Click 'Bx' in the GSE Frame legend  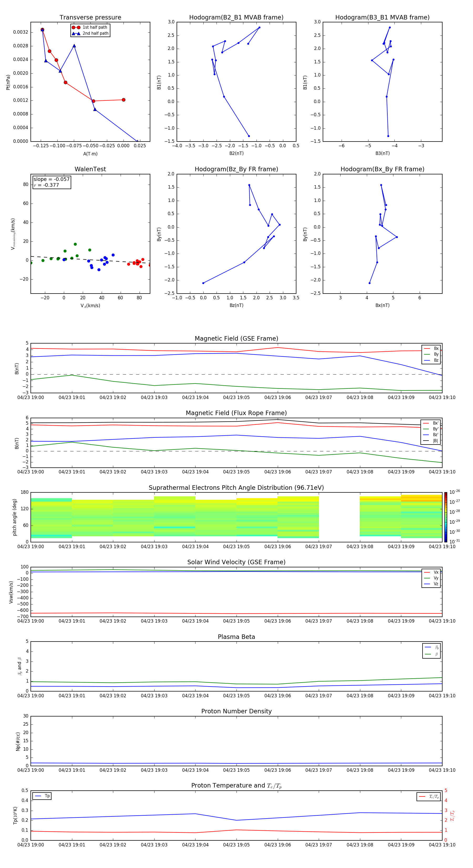431,349
